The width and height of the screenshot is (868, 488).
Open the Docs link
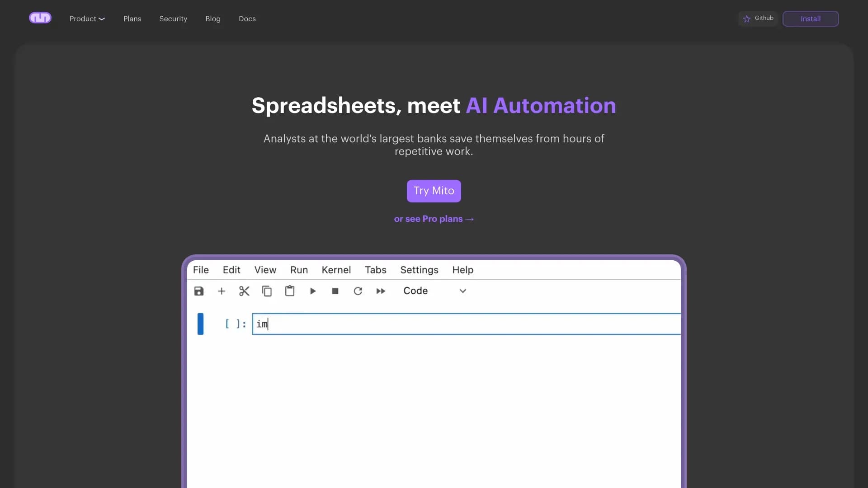(247, 19)
